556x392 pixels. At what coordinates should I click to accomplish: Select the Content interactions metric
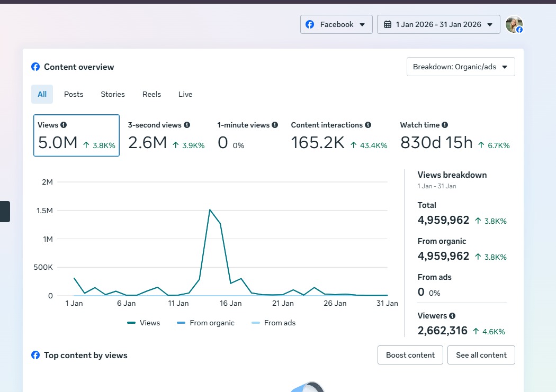tap(339, 136)
